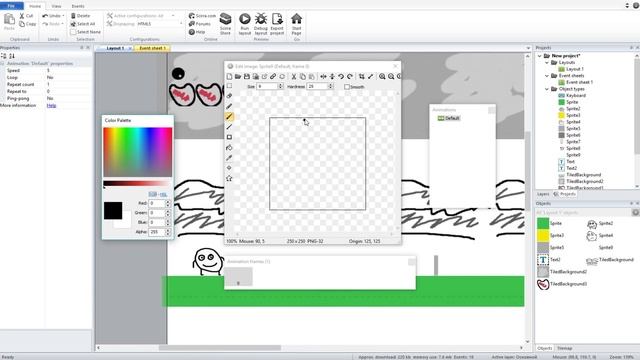
Task: Select the Pencil tool in image editor
Action: [229, 106]
